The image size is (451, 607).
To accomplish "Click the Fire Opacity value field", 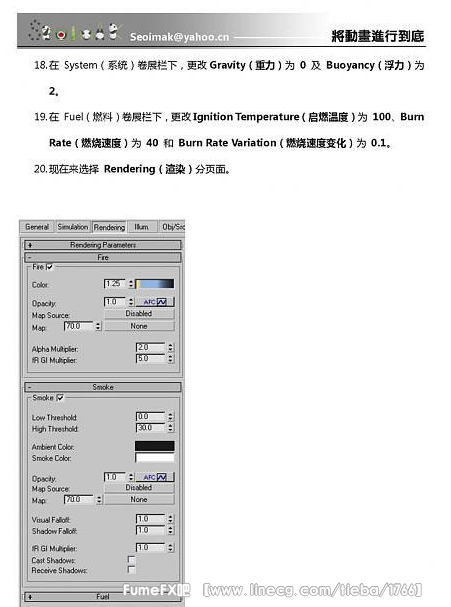I will pyautogui.click(x=115, y=302).
